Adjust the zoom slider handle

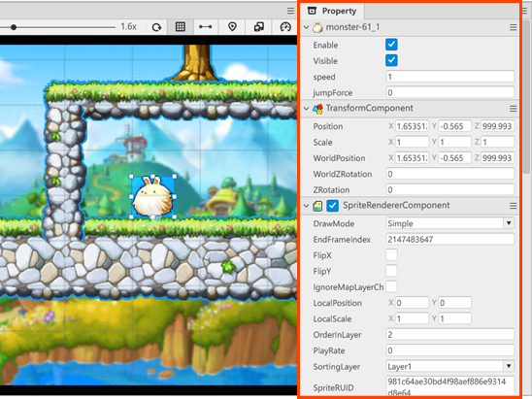point(14,27)
